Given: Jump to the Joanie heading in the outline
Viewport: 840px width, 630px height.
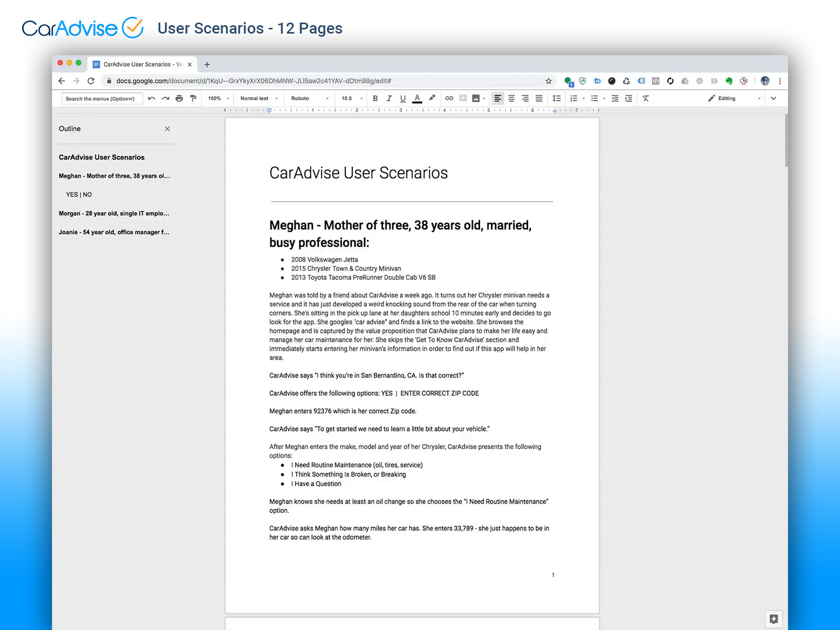Looking at the screenshot, I should click(114, 232).
